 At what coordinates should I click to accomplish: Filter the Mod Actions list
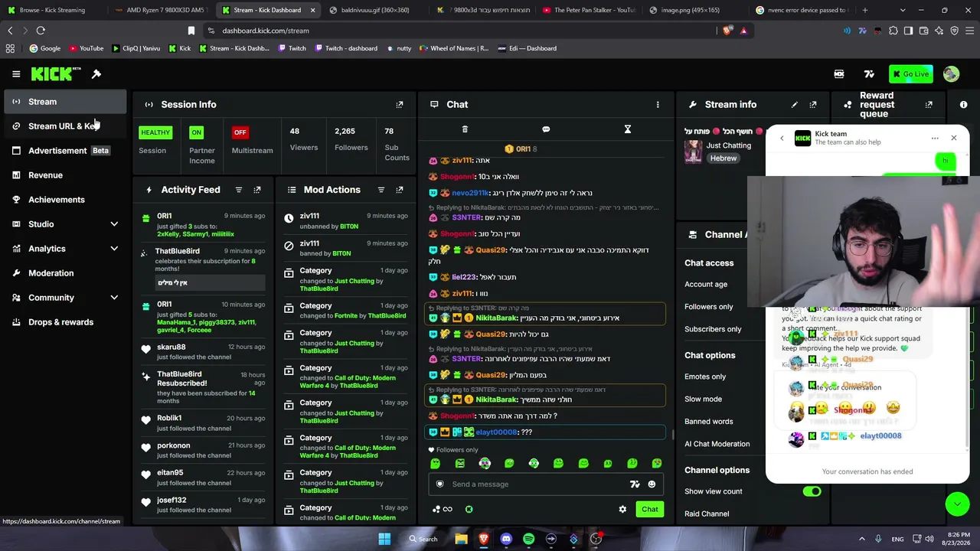pyautogui.click(x=381, y=190)
